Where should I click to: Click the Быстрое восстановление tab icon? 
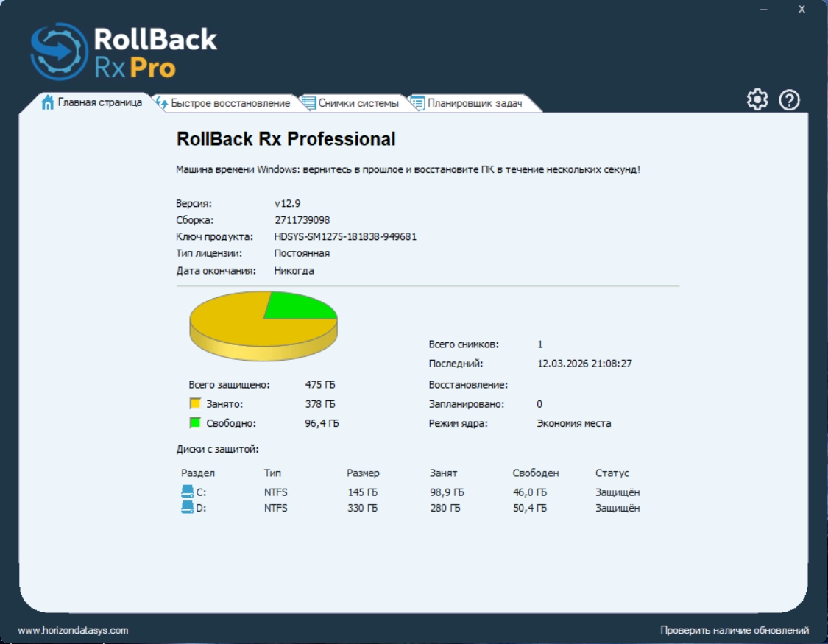[162, 103]
